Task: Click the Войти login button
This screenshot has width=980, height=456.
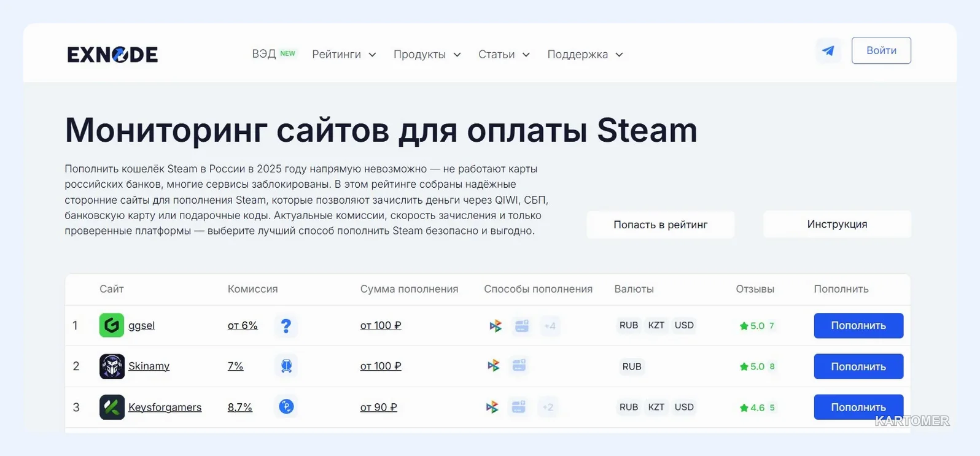Action: (x=881, y=50)
